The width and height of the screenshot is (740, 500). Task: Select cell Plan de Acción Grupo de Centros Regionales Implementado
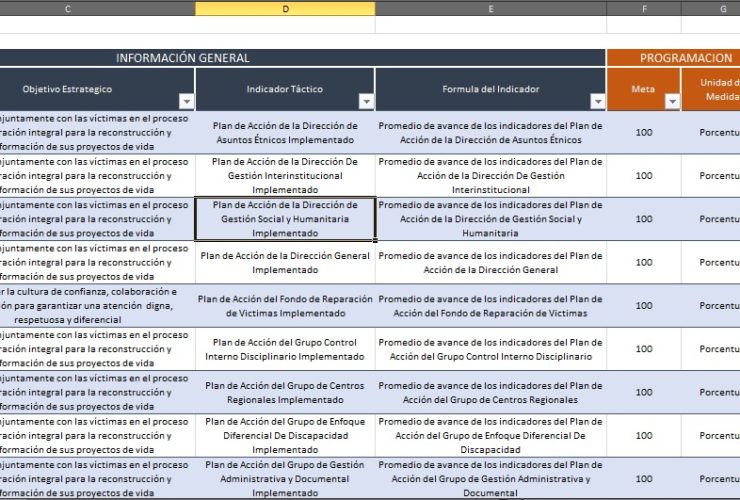coord(285,392)
